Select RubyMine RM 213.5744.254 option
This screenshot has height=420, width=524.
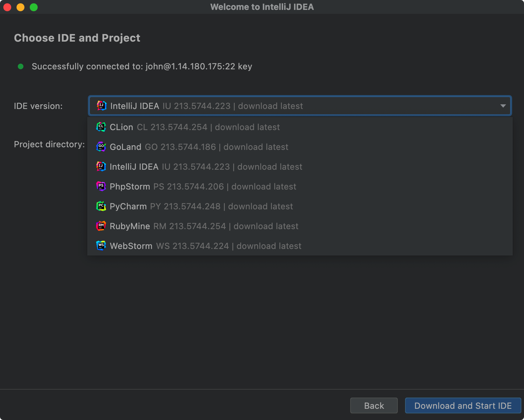300,226
